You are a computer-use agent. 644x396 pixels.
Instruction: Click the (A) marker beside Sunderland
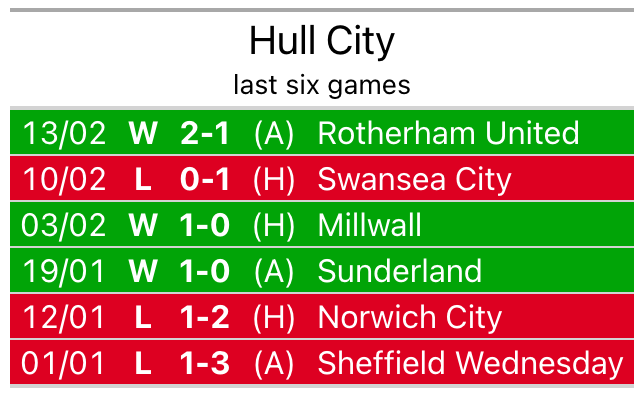point(274,272)
